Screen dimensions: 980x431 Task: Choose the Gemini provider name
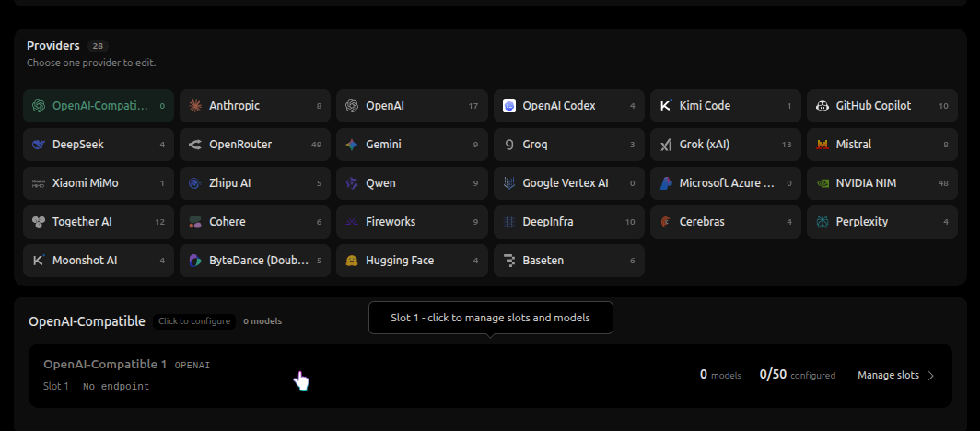point(383,145)
